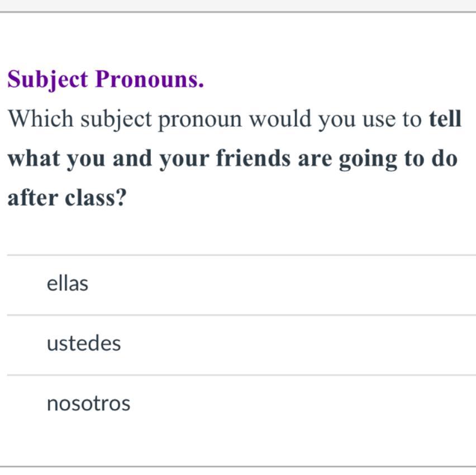Click the word 'Pronouns.' in the heading

[x=149, y=79]
